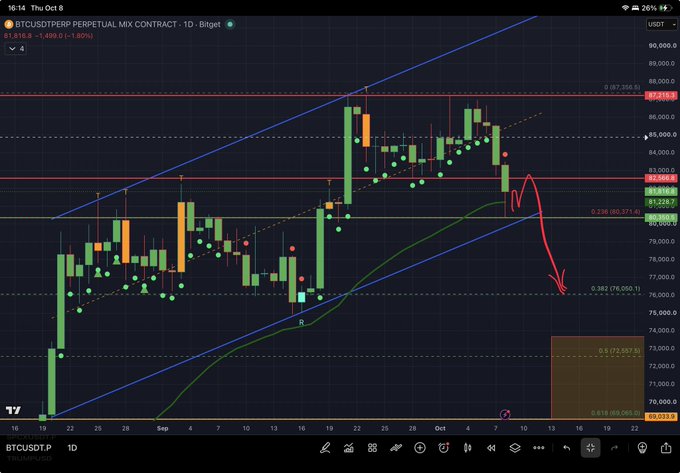Open the USDT currency dropdown

[661, 25]
